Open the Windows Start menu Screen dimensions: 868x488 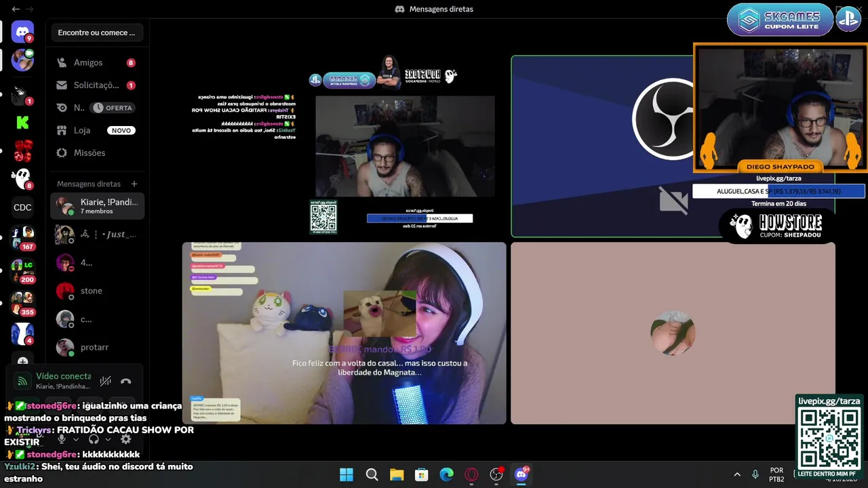coord(347,474)
